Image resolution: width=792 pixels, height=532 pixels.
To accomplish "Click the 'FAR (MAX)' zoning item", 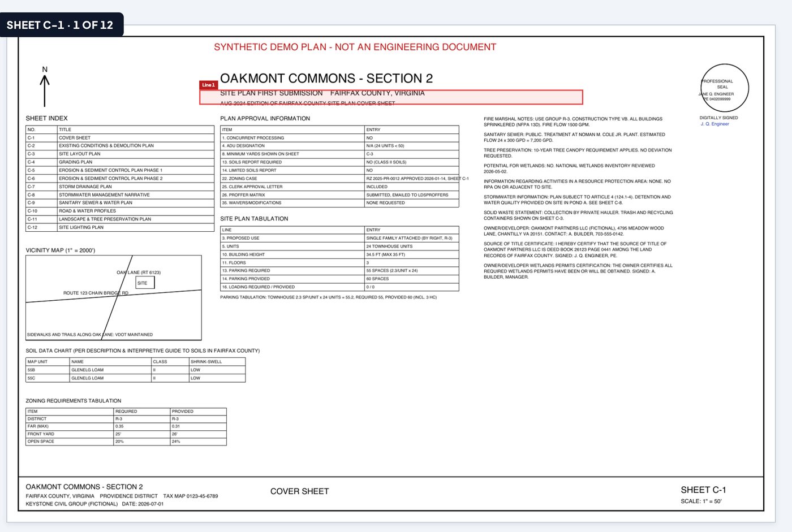I will 38,426.
